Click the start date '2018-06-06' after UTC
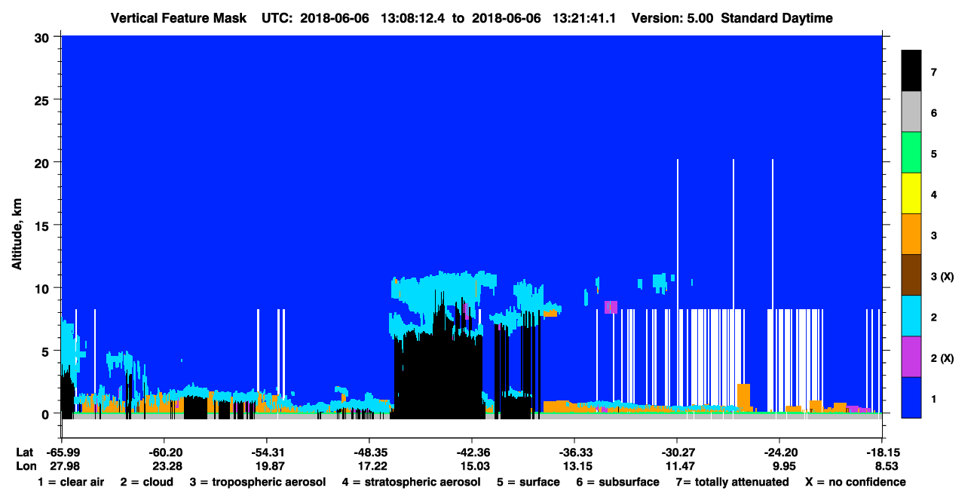980x503 pixels. pyautogui.click(x=335, y=18)
